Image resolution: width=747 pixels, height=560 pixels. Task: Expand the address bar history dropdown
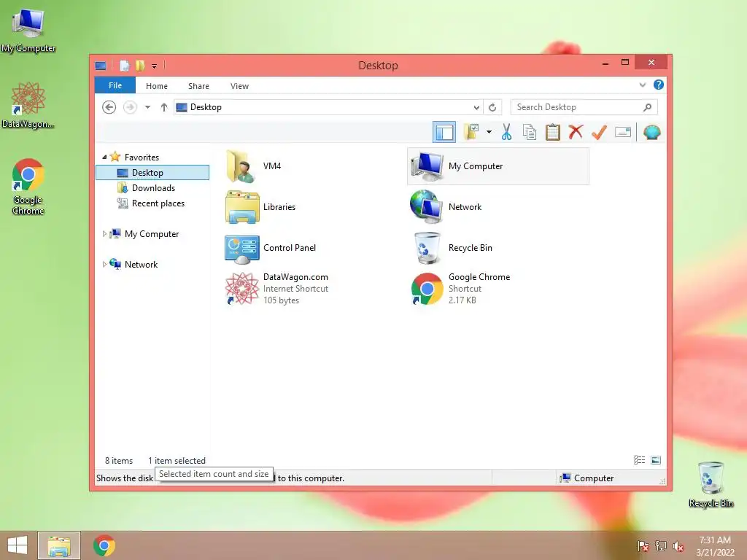(476, 108)
